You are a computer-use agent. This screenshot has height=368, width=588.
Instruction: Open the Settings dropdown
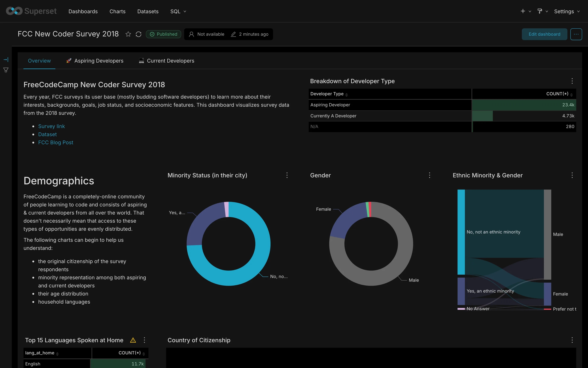pos(567,11)
